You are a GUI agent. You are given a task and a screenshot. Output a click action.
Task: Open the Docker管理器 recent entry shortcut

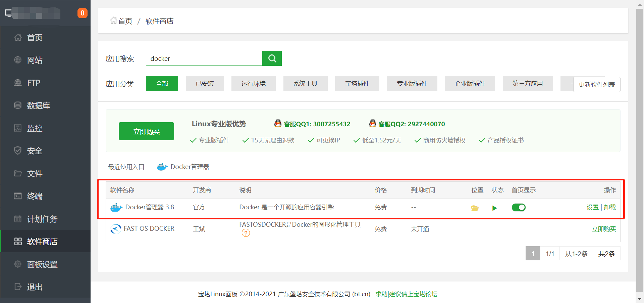190,167
